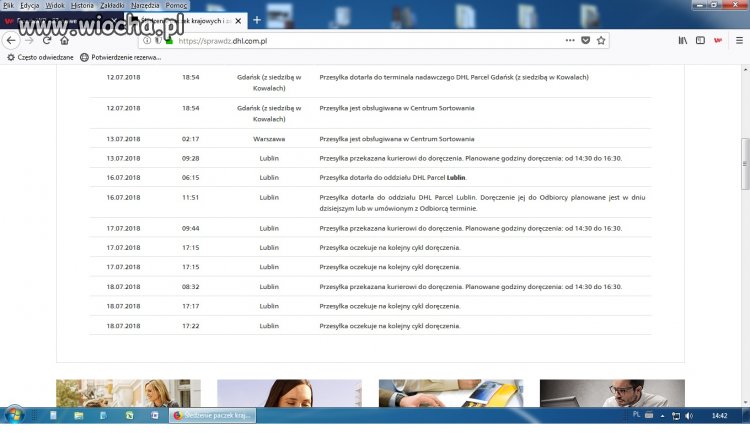Show hidden system tray icons
The height and width of the screenshot is (433, 750).
pyautogui.click(x=662, y=416)
